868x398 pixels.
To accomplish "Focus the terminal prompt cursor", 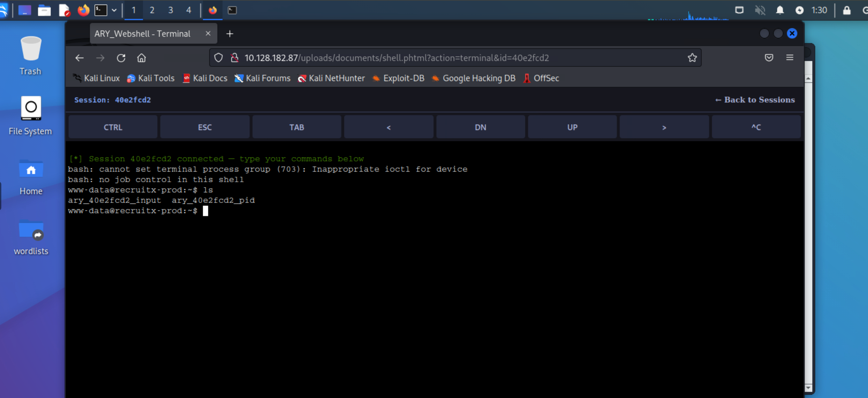I will 206,211.
